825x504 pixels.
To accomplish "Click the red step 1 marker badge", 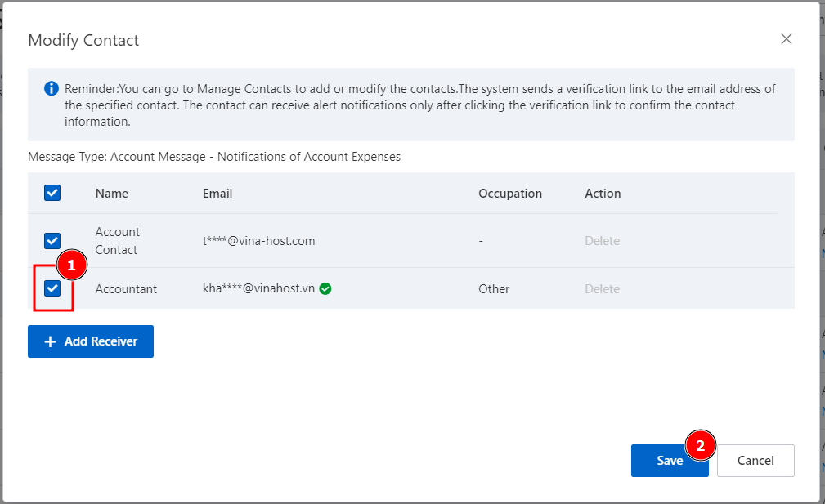I will (x=71, y=265).
